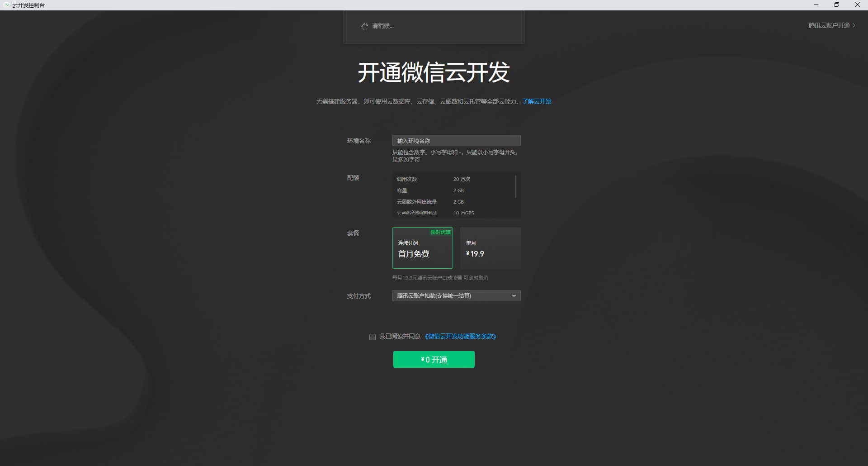
Task: Open the 微信云开发功能服务条款 link
Action: (x=460, y=337)
